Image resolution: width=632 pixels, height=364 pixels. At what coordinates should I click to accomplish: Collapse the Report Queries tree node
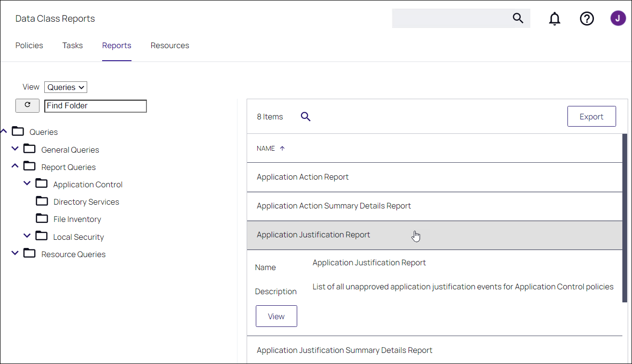coord(14,166)
